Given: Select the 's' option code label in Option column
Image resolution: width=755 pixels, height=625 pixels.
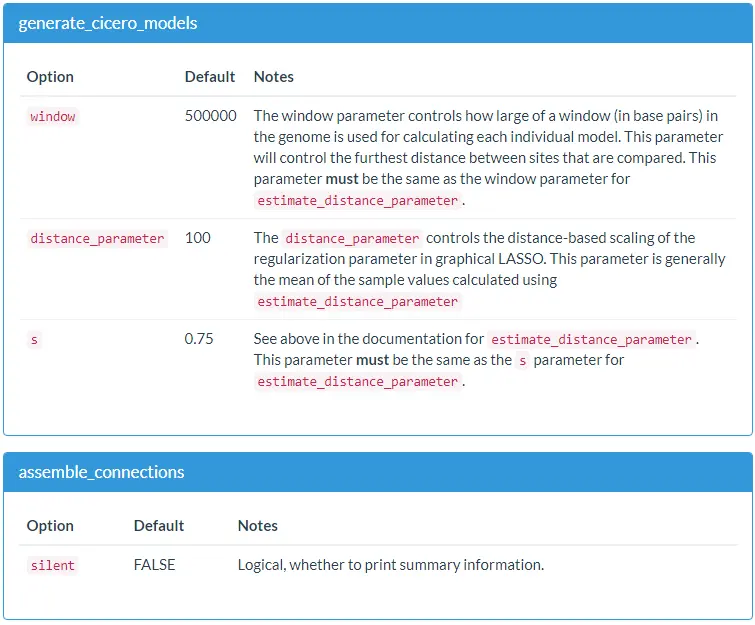Looking at the screenshot, I should coord(34,339).
